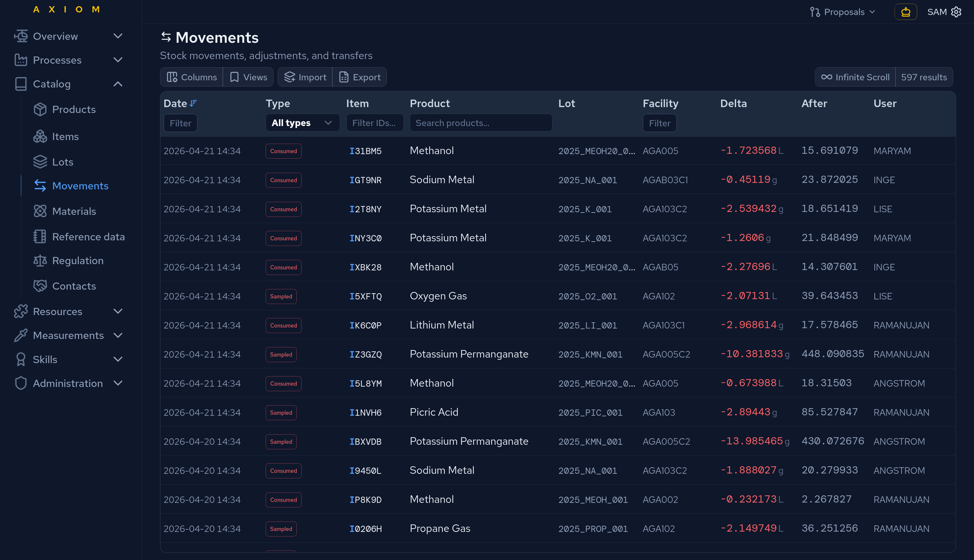Open the Products catalog page

click(x=74, y=110)
